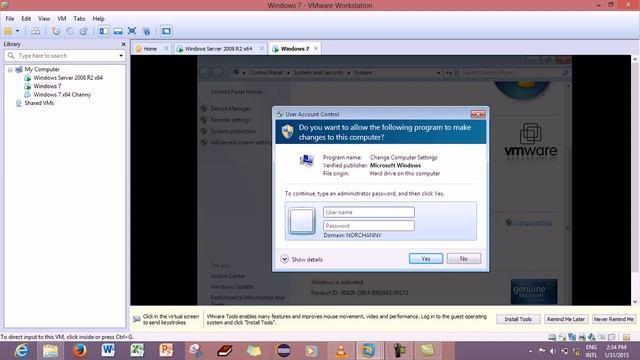
Task: Launch Firefox from the taskbar
Action: (80, 351)
